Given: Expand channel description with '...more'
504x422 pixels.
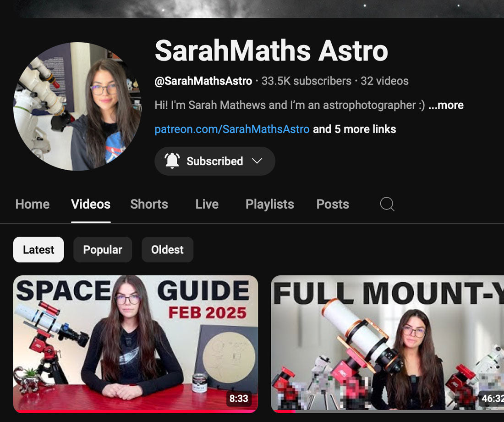Looking at the screenshot, I should tap(446, 105).
